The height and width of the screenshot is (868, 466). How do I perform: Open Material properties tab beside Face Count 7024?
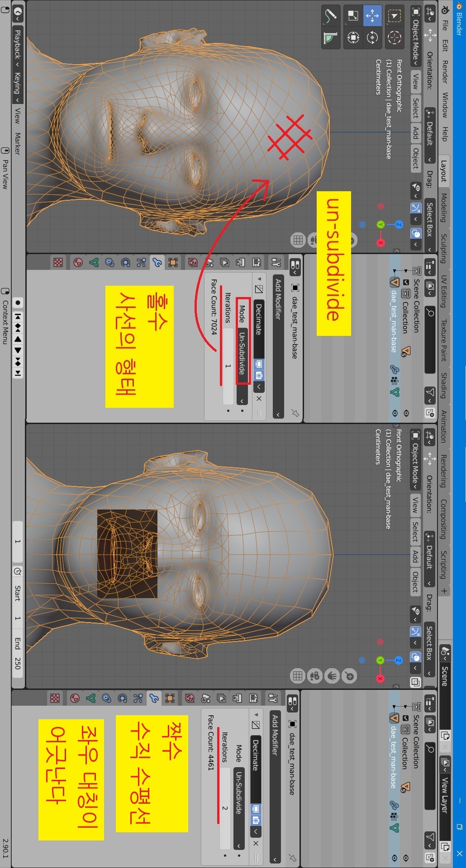pos(78,262)
